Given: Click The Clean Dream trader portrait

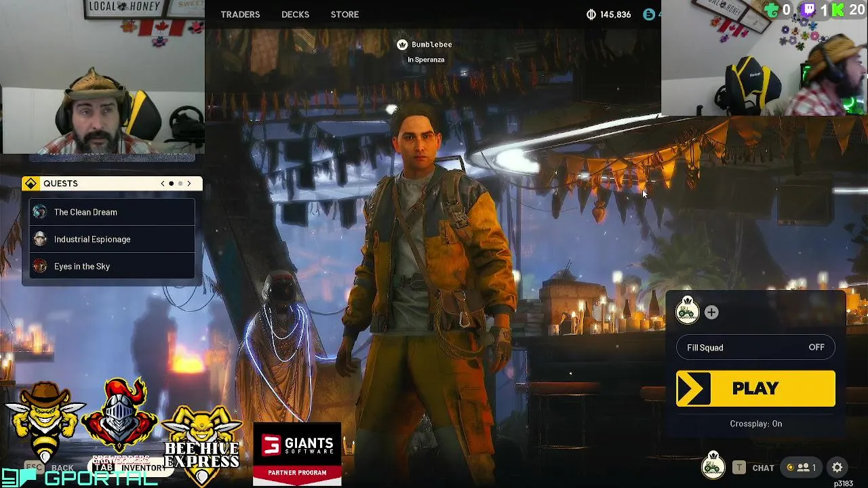Looking at the screenshot, I should [40, 212].
